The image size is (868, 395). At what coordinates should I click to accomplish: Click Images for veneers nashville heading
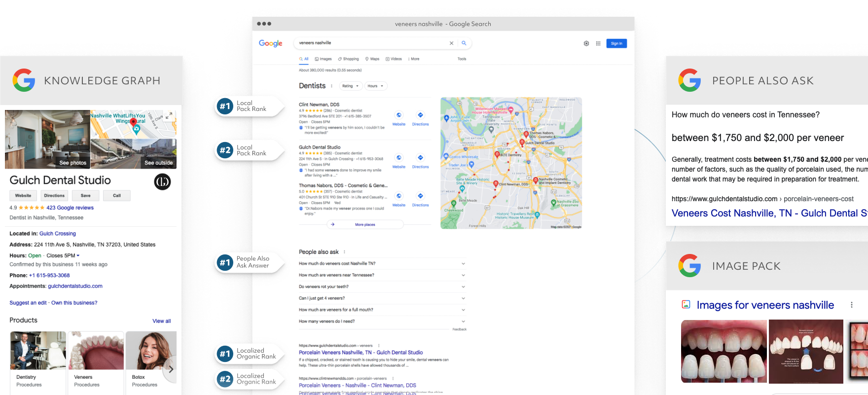pyautogui.click(x=765, y=305)
